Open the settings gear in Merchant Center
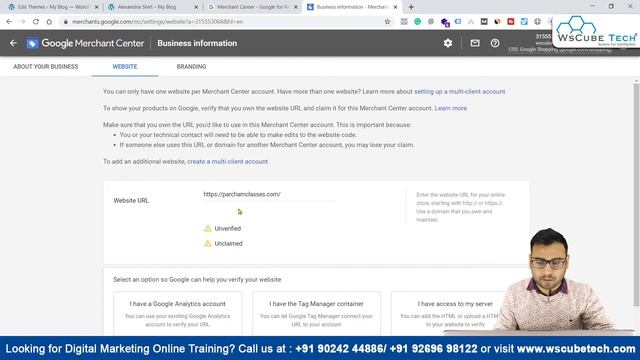Image resolution: width=640 pixels, height=360 pixels. pos(448,43)
